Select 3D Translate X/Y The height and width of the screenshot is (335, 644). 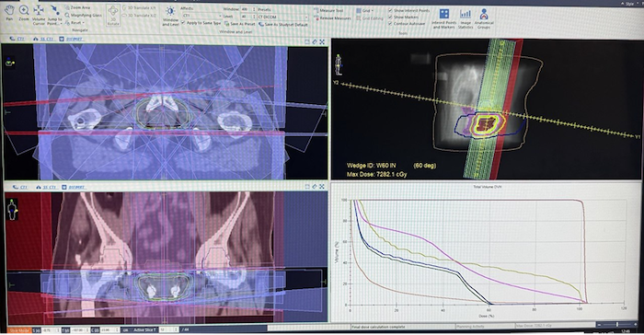coord(139,8)
